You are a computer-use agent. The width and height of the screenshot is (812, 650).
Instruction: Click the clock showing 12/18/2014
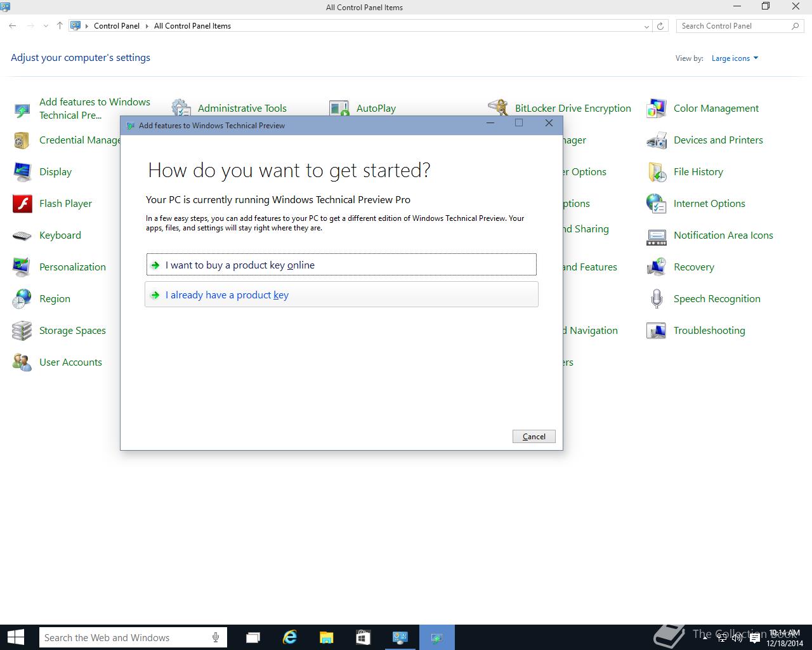click(785, 638)
